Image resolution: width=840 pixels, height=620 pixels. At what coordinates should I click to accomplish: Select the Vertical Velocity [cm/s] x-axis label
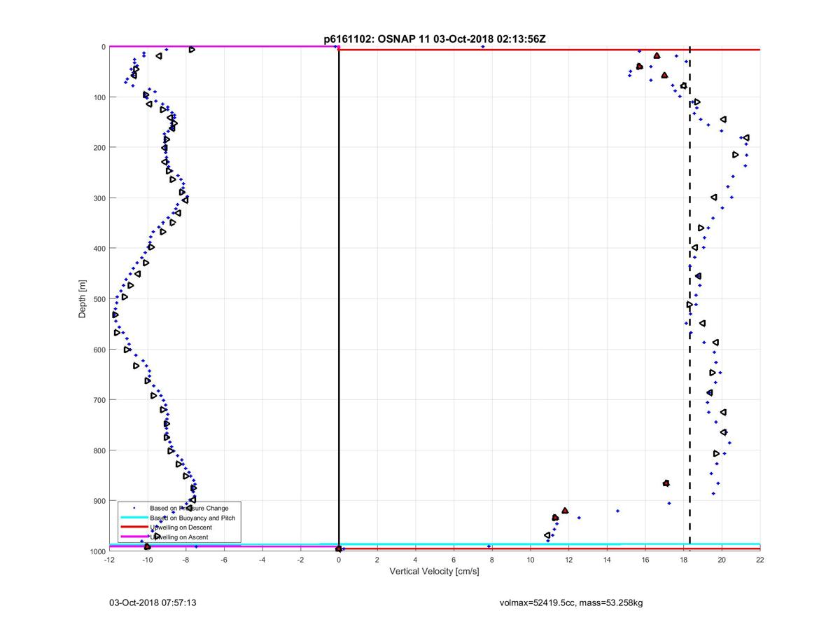[x=434, y=572]
